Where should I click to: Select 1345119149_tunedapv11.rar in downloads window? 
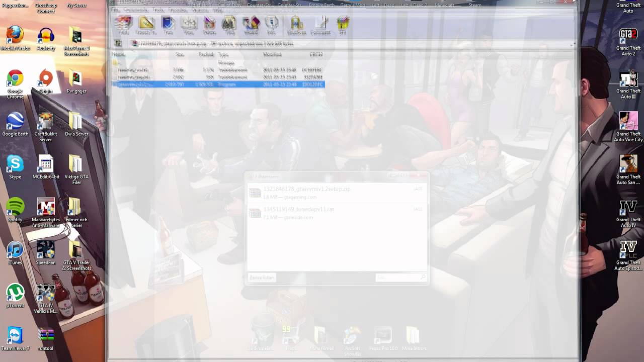(336, 213)
